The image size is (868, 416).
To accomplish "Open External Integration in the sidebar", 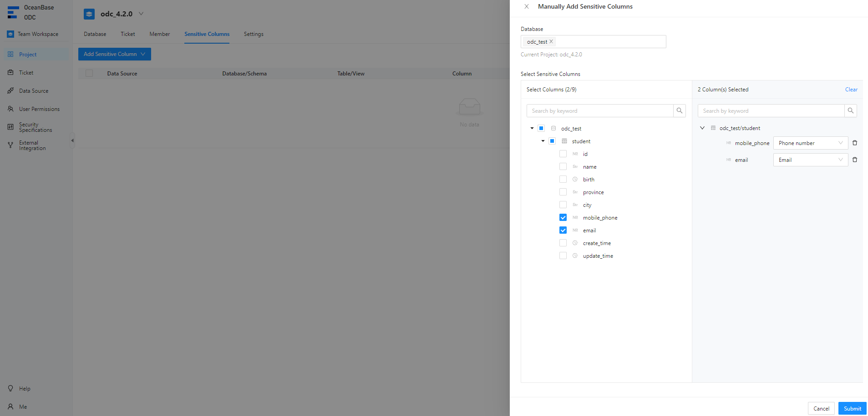I will (32, 145).
